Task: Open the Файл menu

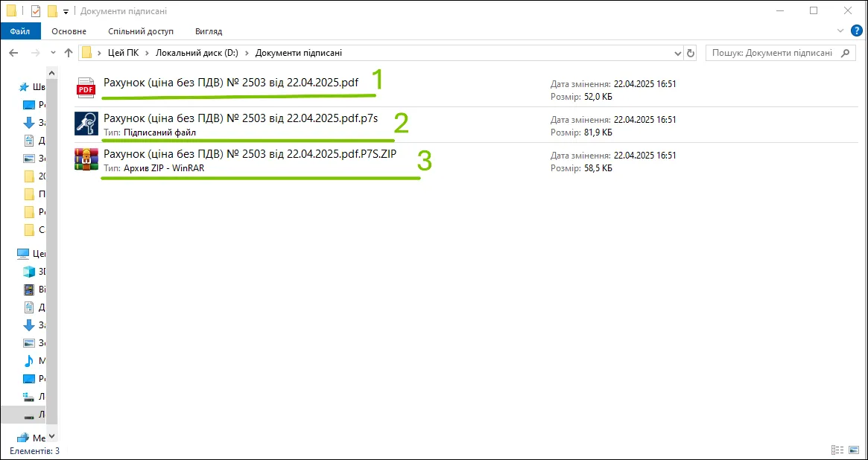Action: click(20, 31)
